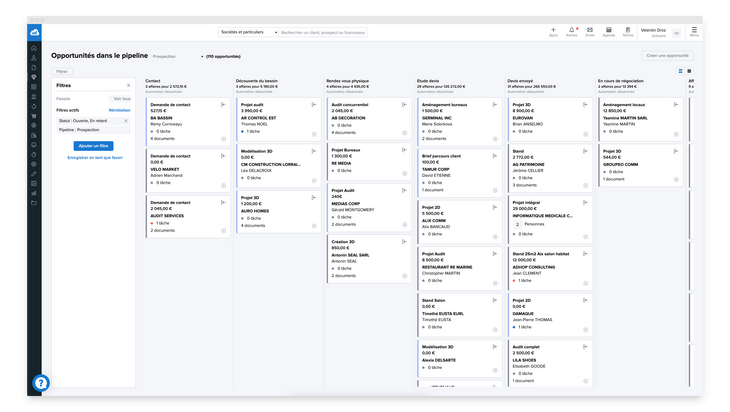The width and height of the screenshot is (730, 412).
Task: Open the hamburger Menu
Action: pyautogui.click(x=694, y=32)
